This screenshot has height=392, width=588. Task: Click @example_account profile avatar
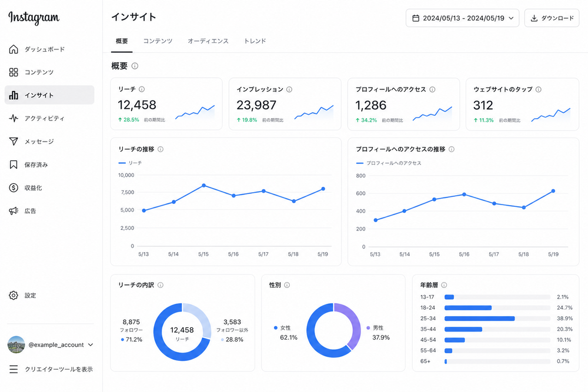[x=16, y=345]
